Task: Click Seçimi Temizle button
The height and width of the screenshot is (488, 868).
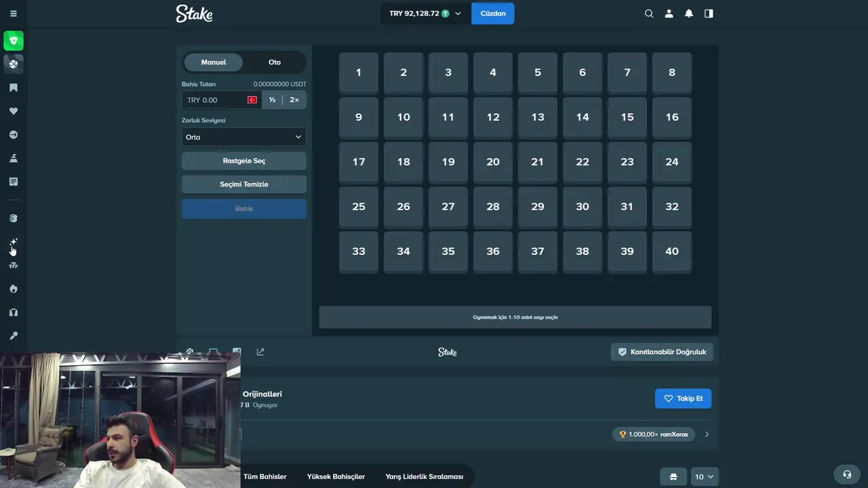Action: tap(244, 184)
